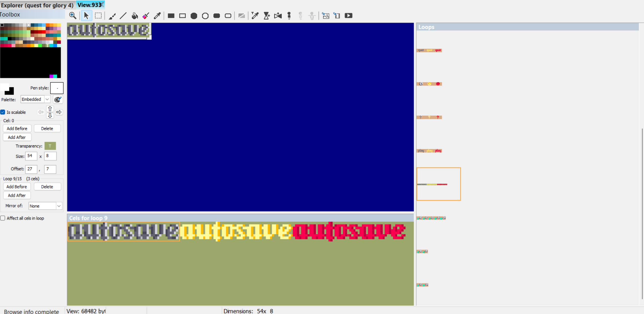
Task: Click the flip vertical toolbar icon
Action: pos(267,16)
